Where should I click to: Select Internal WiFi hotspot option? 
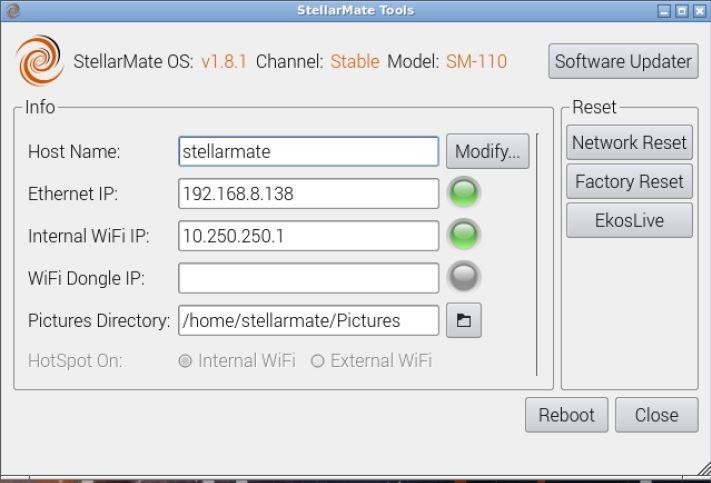click(185, 361)
